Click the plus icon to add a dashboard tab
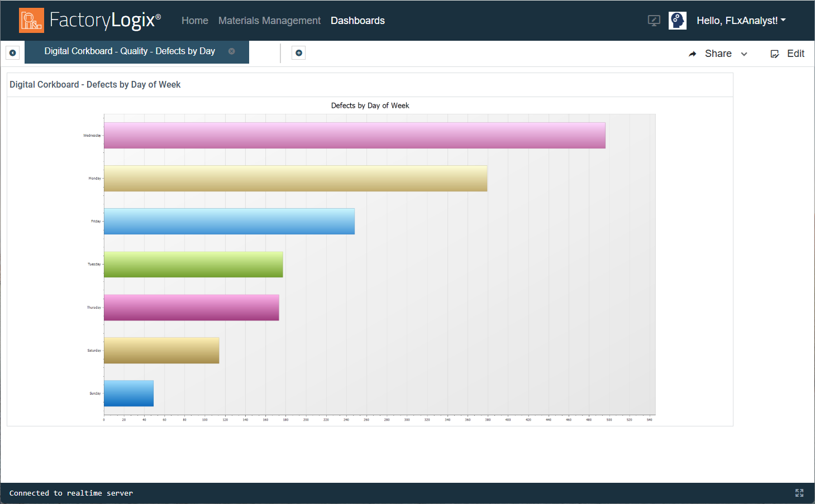 (x=298, y=52)
